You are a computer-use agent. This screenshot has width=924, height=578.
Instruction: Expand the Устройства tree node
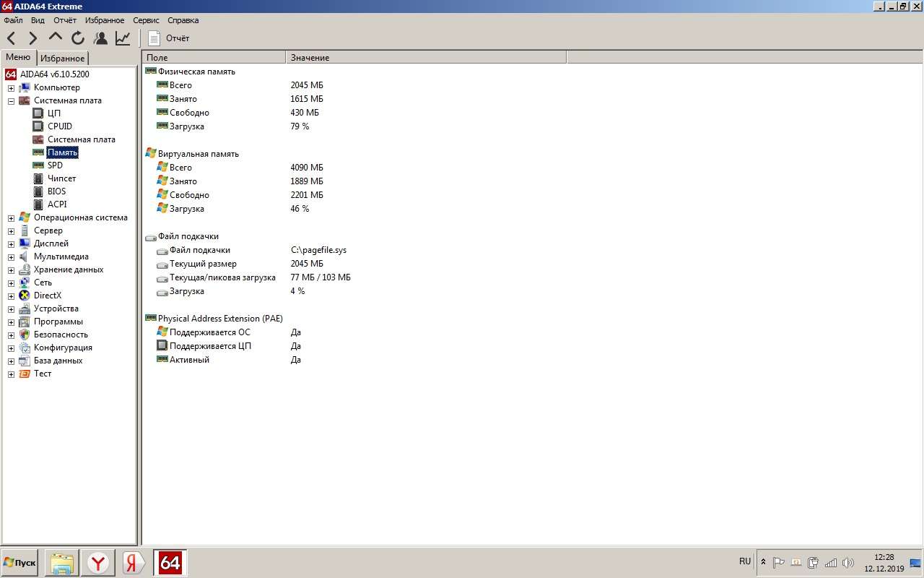pos(11,309)
